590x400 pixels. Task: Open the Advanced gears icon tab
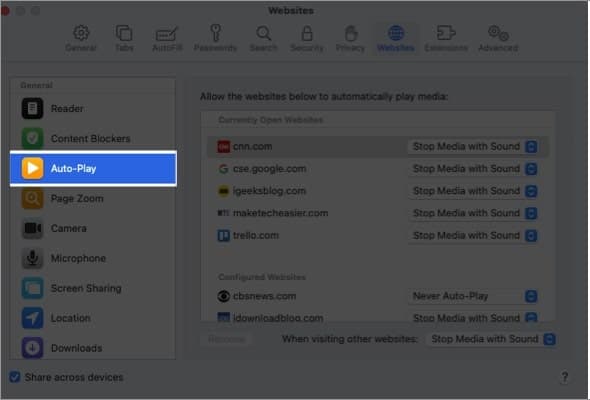(498, 38)
